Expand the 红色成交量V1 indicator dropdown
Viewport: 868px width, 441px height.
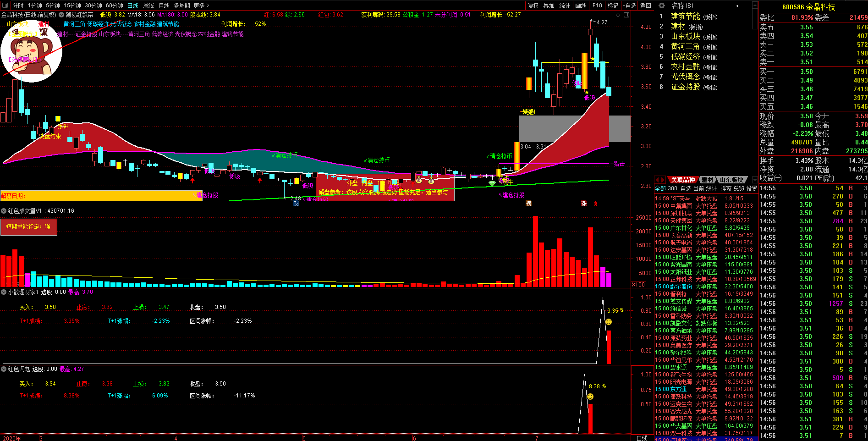click(x=4, y=211)
